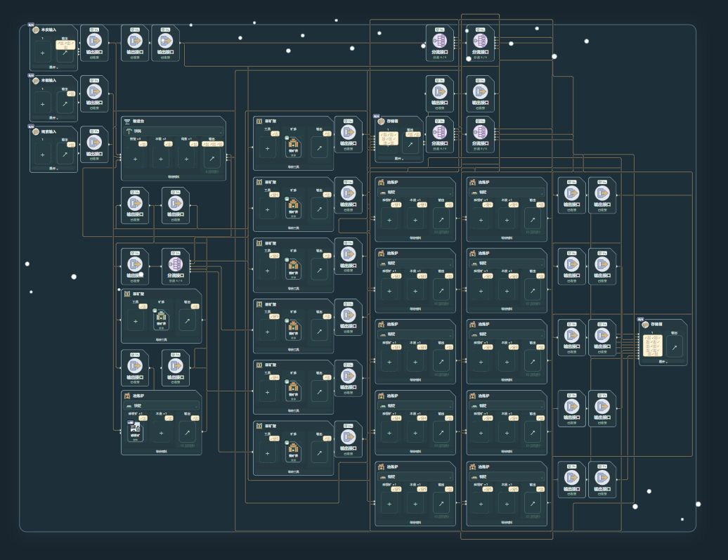Click the plus slot in the 木棍输入 node
Screen dimensions: 728x560
(42, 104)
